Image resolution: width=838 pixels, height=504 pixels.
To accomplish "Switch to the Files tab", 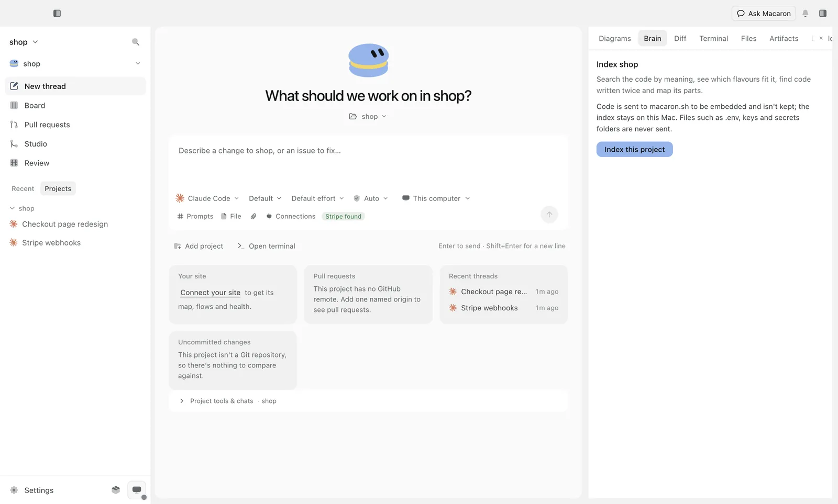I will [x=748, y=38].
